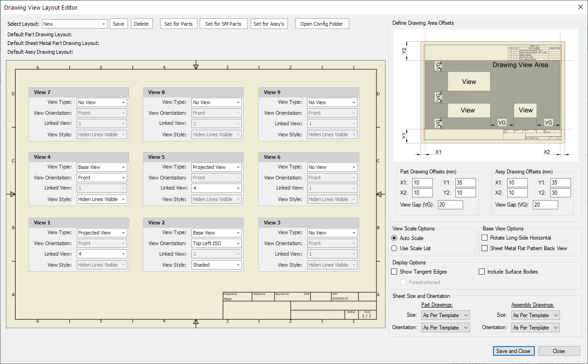
Task: Click the Save layout button
Action: (x=118, y=24)
